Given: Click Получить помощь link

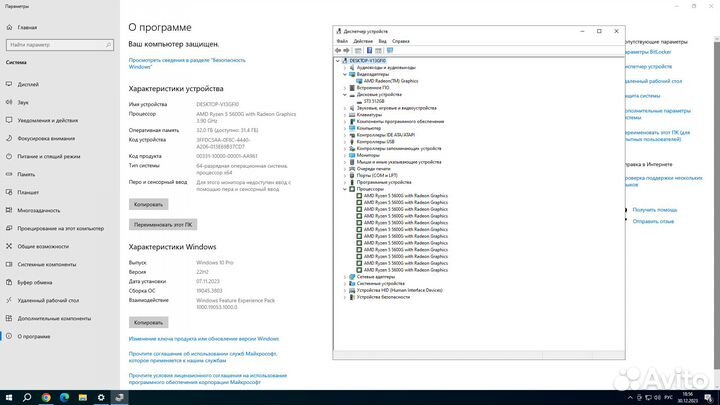Looking at the screenshot, I should pos(655,210).
